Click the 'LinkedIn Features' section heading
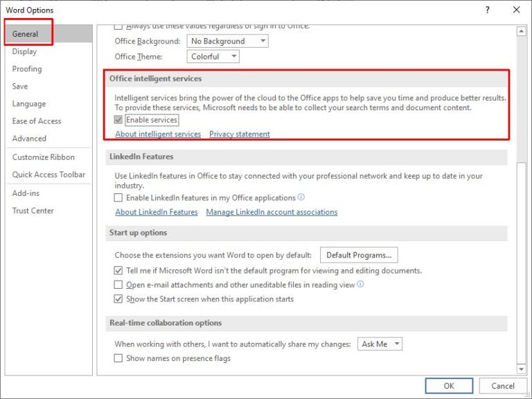 (141, 157)
